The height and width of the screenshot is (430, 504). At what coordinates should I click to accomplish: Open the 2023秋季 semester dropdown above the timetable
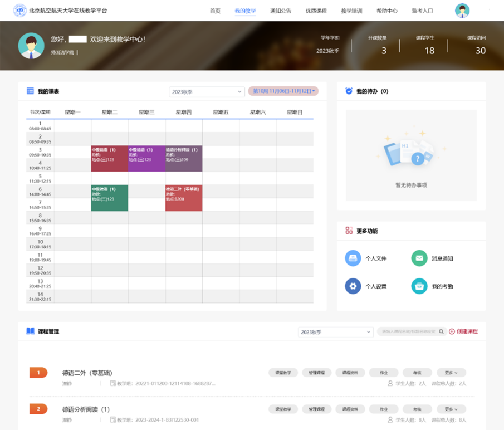pyautogui.click(x=206, y=91)
